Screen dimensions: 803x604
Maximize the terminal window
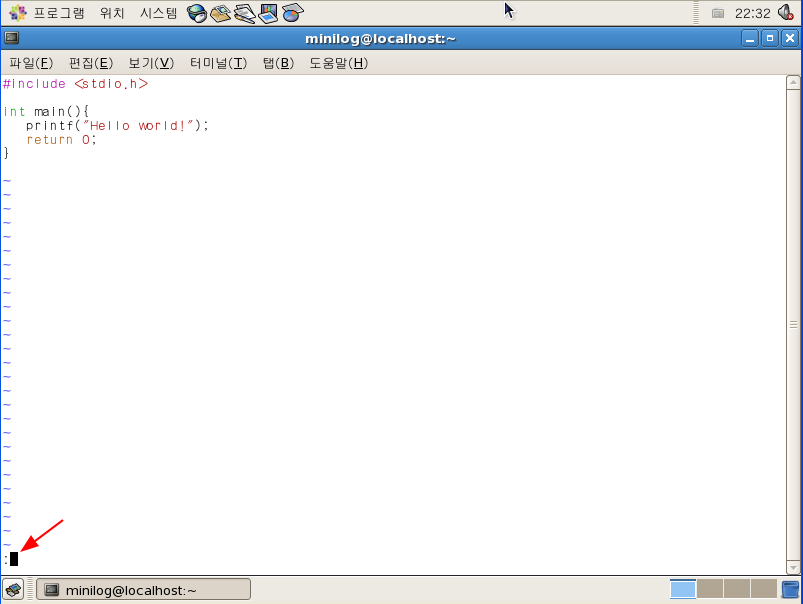(x=770, y=38)
